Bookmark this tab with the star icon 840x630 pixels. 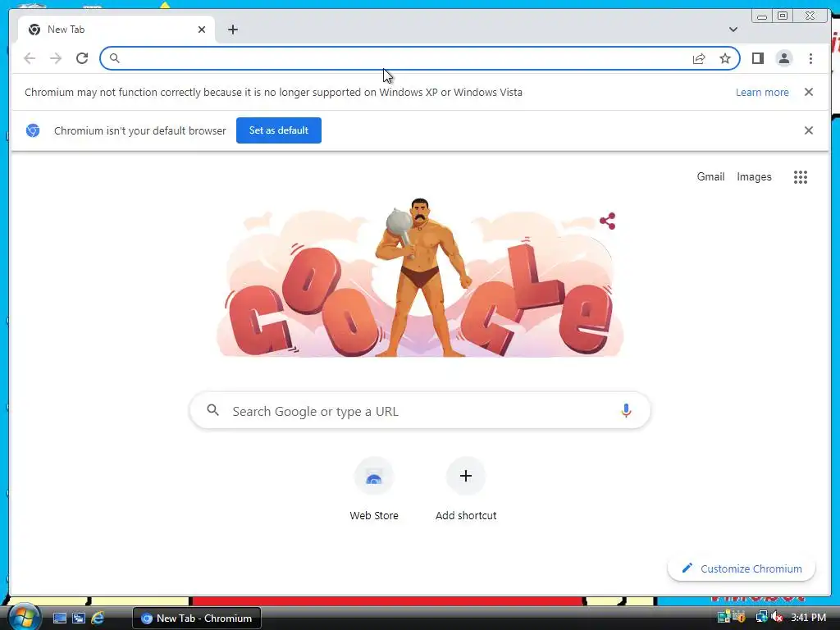[x=725, y=58]
